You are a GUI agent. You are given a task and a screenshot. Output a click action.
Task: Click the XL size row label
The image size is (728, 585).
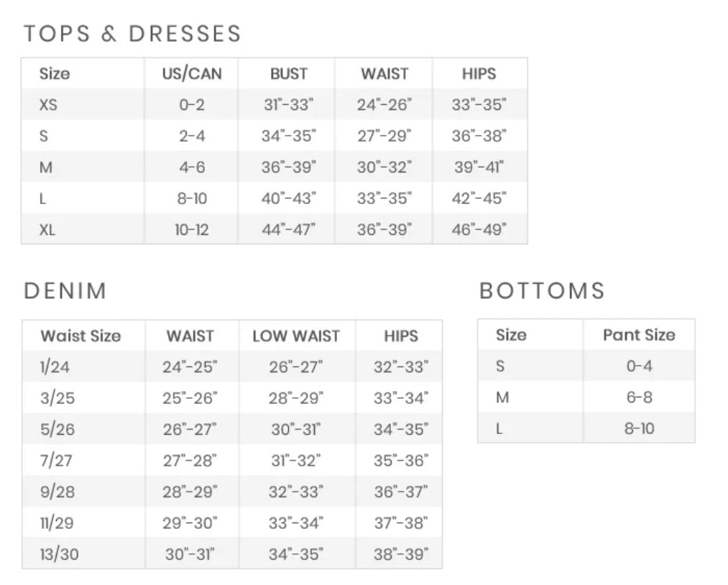(x=47, y=230)
